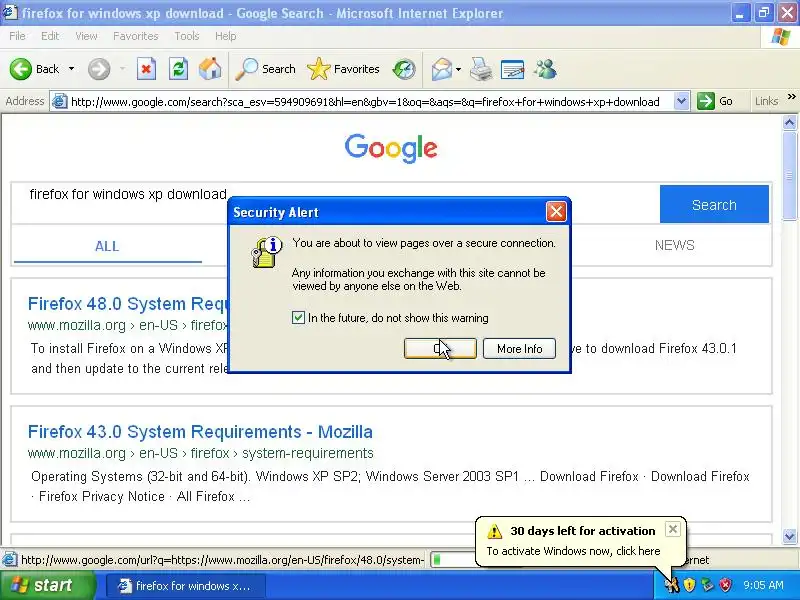Refresh the page with green arrows icon
The width and height of the screenshot is (800, 600).
pos(179,69)
